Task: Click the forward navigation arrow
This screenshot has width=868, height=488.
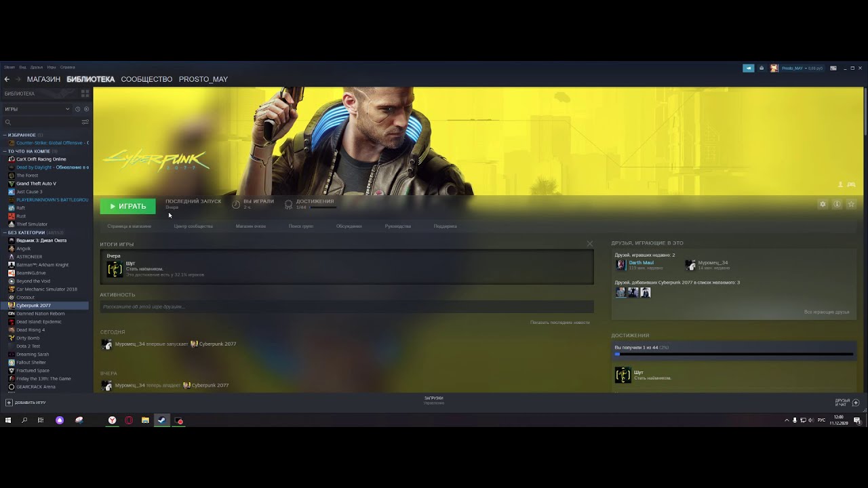Action: (x=18, y=79)
